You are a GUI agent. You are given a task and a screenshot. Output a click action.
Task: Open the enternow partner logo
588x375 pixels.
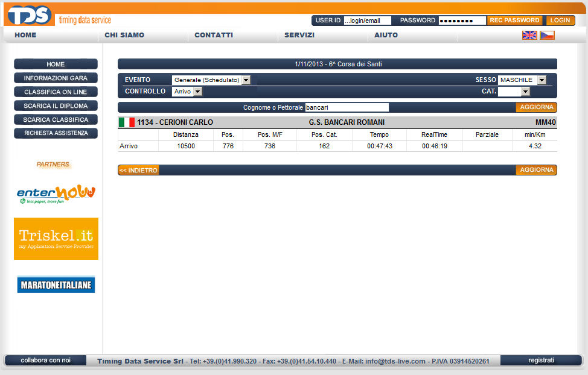pos(56,194)
